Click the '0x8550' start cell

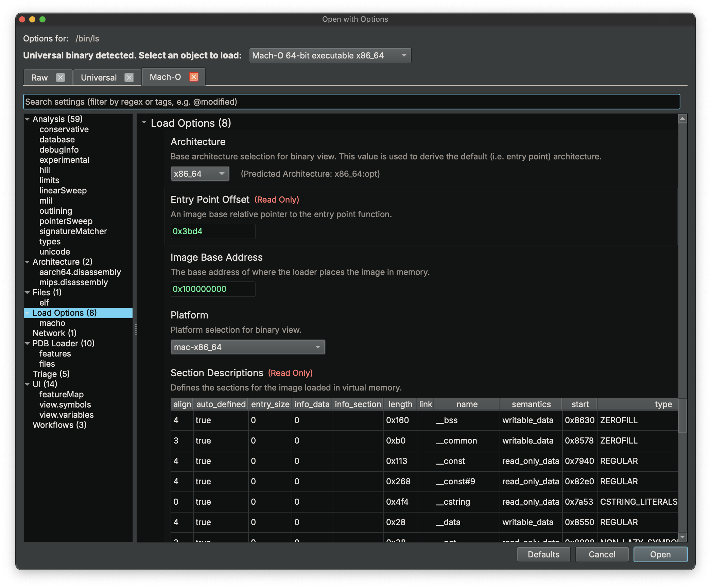580,522
